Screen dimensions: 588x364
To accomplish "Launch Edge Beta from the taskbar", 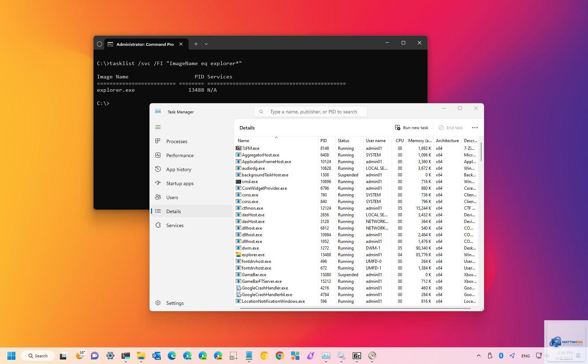I will 187,356.
